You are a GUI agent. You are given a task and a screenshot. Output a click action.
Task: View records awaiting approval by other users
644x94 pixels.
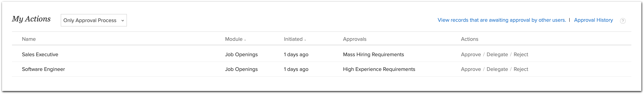point(501,20)
